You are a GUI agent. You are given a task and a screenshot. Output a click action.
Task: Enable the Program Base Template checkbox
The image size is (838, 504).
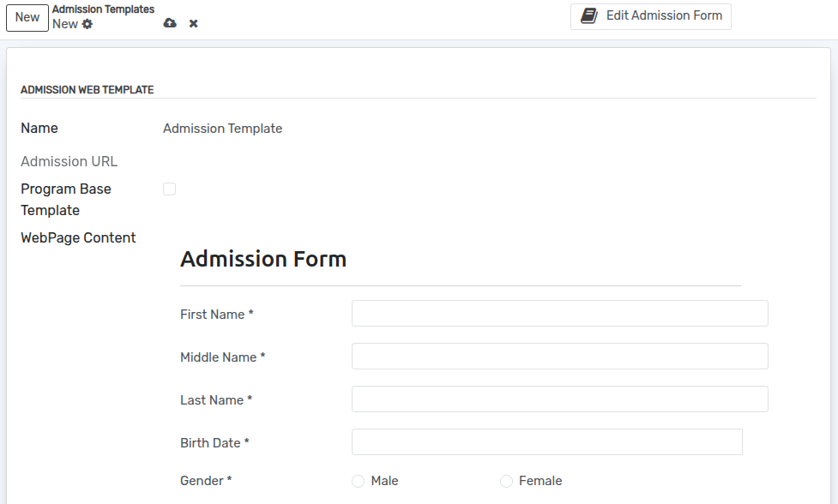coord(170,189)
